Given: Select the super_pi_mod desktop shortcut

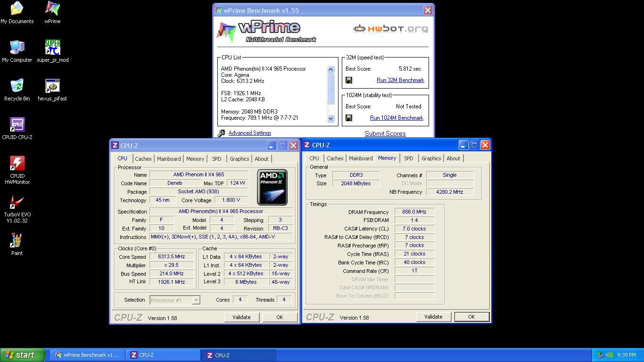Looking at the screenshot, I should tap(53, 51).
